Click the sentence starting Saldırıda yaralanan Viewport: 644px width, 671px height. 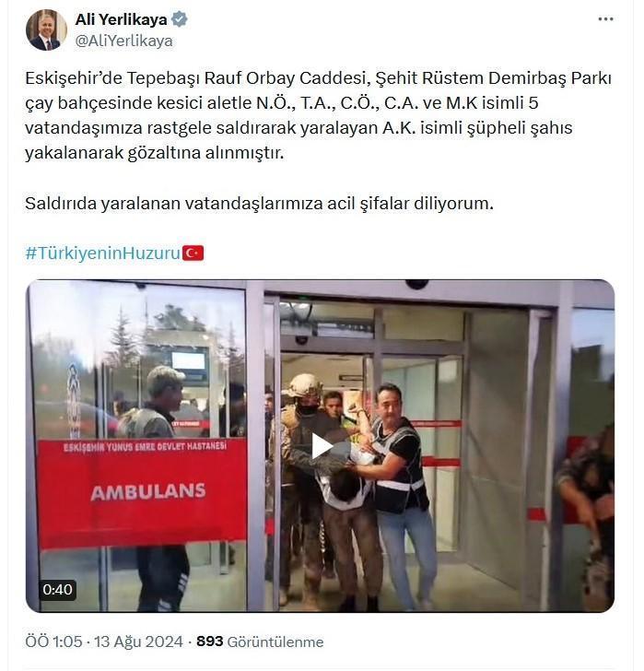pyautogui.click(x=259, y=204)
